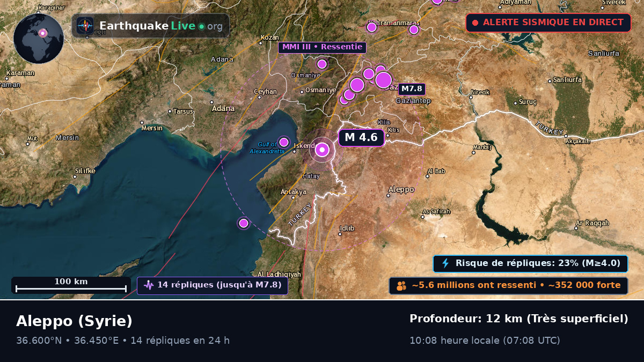
Task: Click the Aleppo (Syrie) location title
Action: point(74,321)
